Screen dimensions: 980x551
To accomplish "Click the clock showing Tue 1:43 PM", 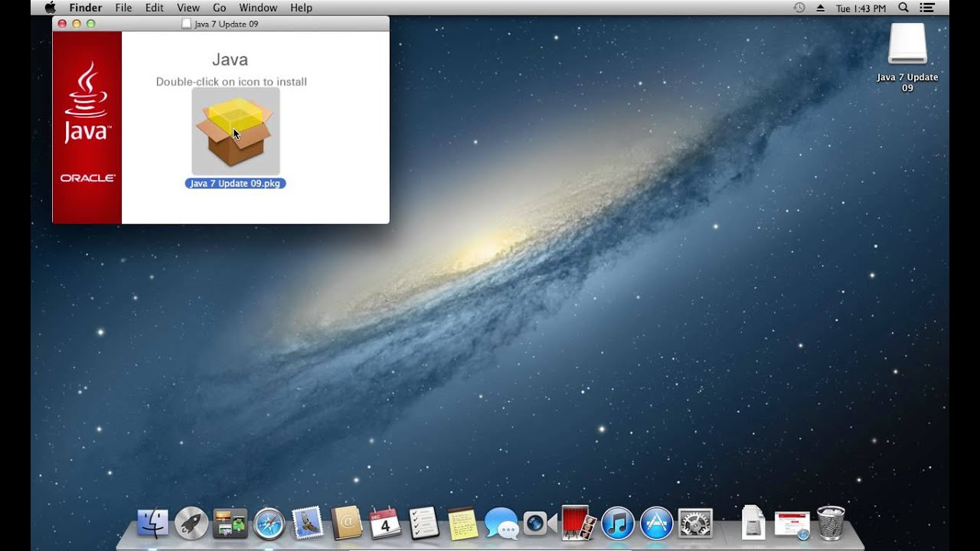I will click(861, 8).
